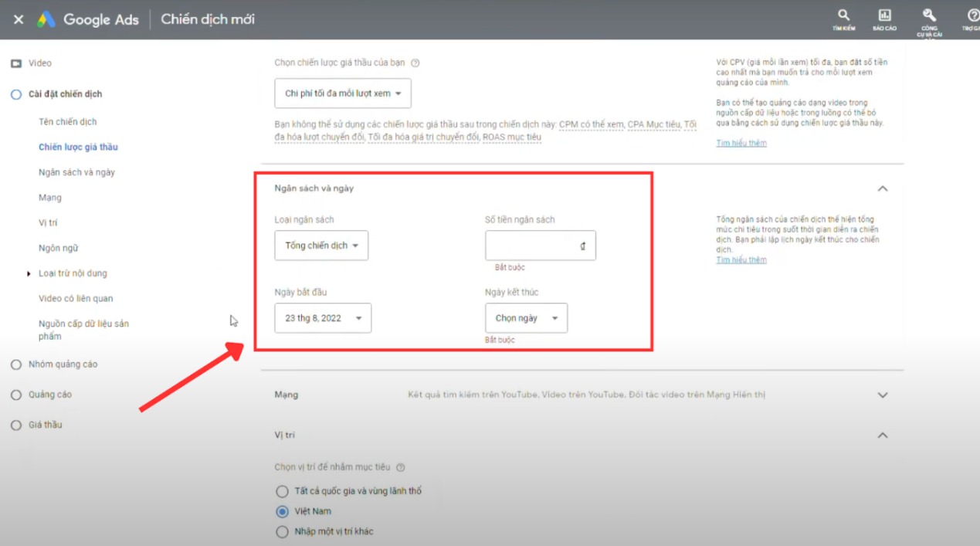This screenshot has height=546, width=980.
Task: Open Ngôn ngữ settings in sidebar
Action: pos(57,247)
